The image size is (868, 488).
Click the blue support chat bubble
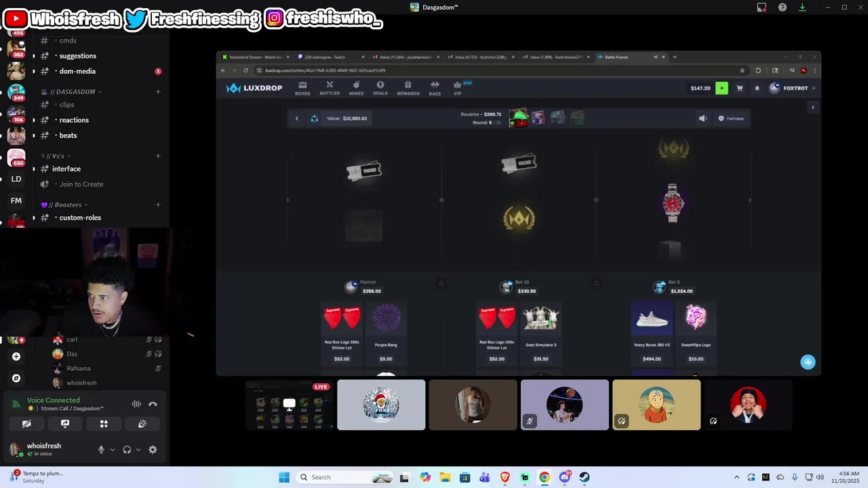pos(808,362)
